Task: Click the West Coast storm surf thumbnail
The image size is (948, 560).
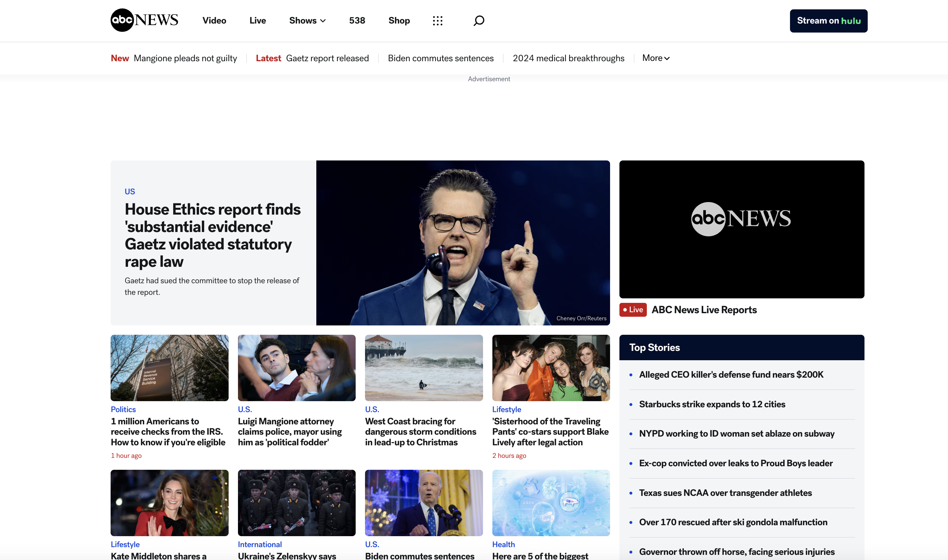Action: (424, 368)
